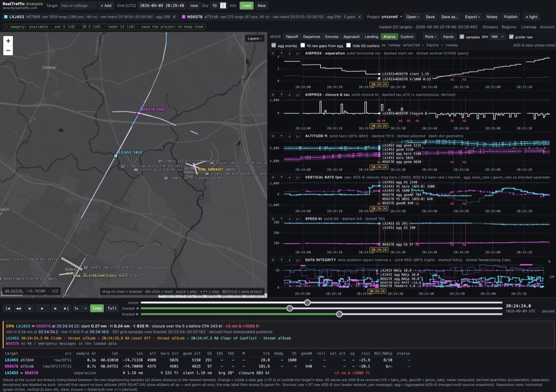The image size is (556, 392).
Task: Jump playback to the start
Action: pos(8,308)
